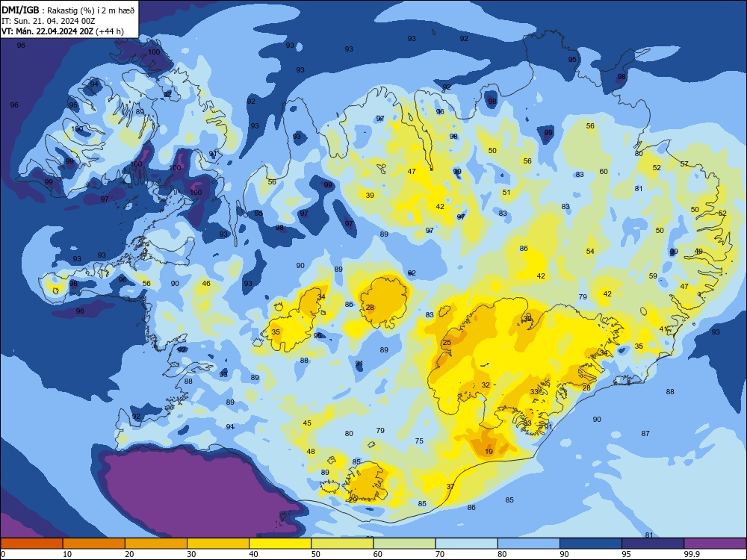The height and width of the screenshot is (560, 747).
Task: Click the bright yellow 40–50 legend swatch
Action: [280, 544]
